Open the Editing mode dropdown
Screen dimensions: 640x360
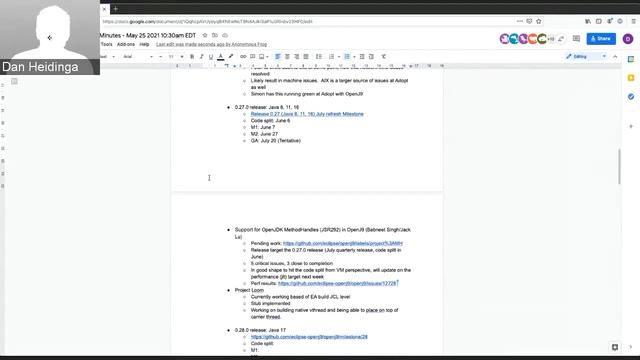(586, 57)
